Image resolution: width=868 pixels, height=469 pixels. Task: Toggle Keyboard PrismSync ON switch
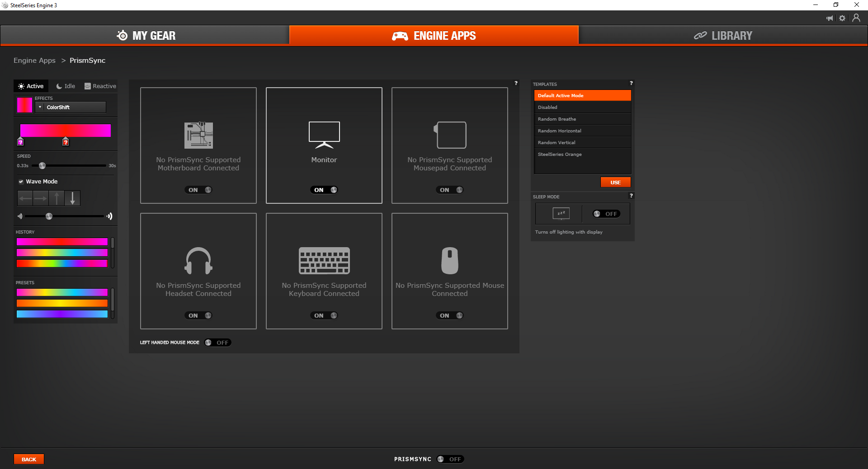click(x=324, y=315)
